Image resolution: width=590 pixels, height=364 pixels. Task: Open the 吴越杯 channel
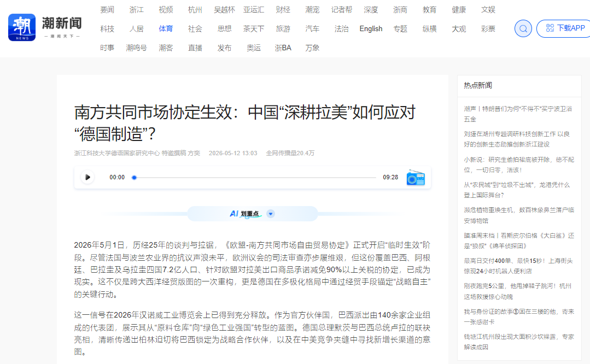coord(224,10)
